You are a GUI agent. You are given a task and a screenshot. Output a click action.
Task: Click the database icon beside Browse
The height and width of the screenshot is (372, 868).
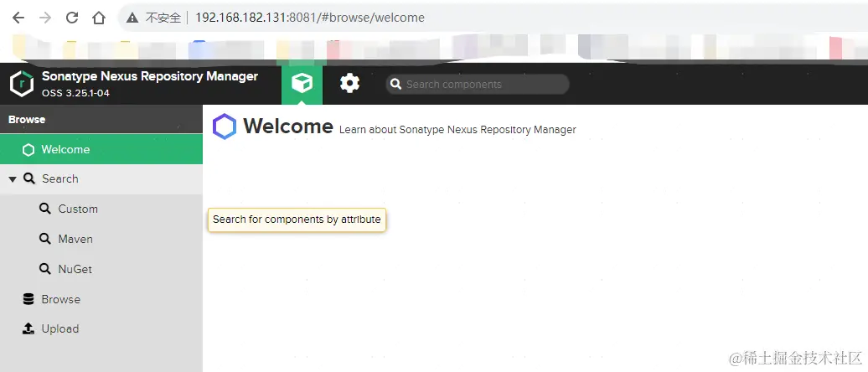[28, 299]
